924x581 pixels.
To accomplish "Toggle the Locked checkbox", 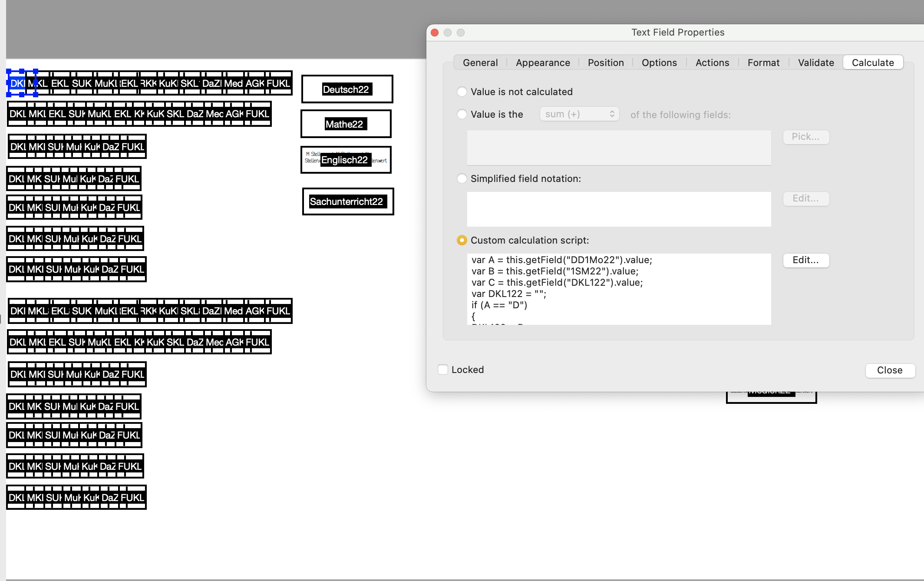I will [x=442, y=369].
